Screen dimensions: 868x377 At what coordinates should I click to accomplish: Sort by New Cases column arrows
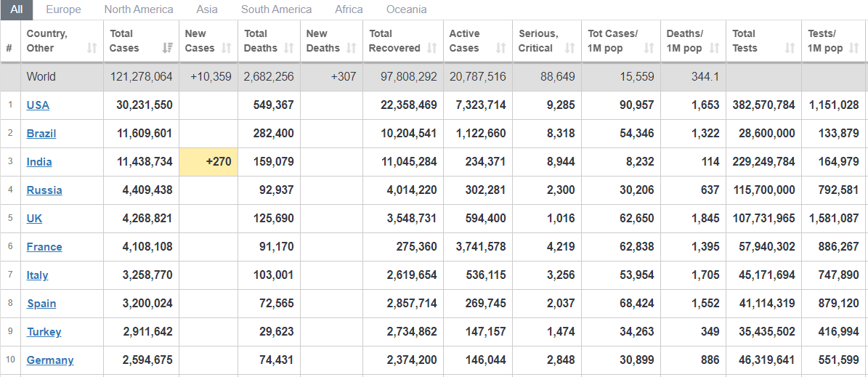(226, 48)
